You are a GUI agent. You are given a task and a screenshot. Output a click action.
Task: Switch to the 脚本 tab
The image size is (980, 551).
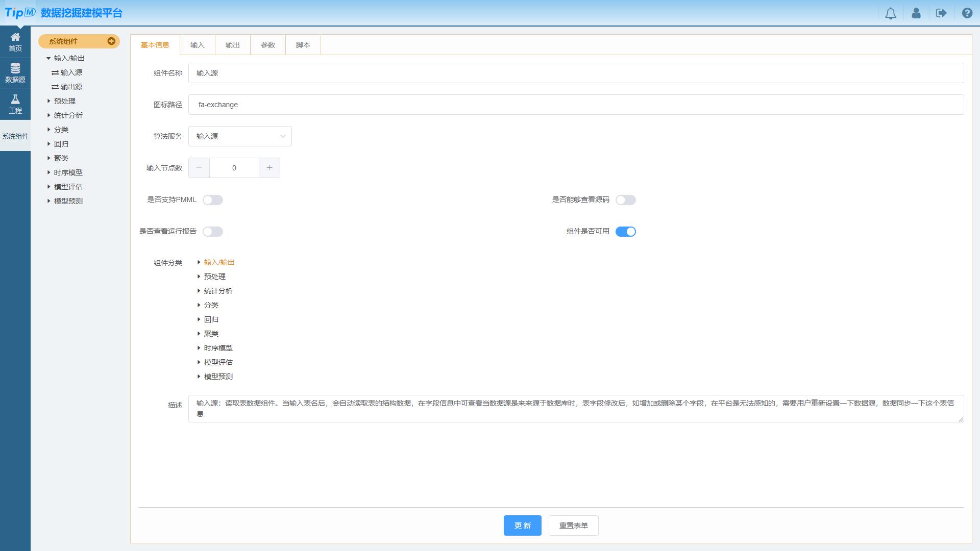point(303,45)
